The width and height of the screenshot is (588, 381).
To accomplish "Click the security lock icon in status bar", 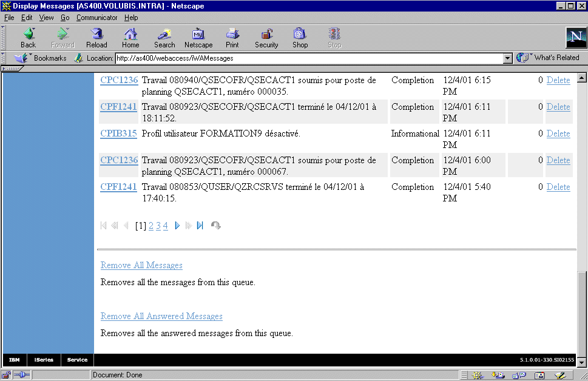I will point(6,374).
